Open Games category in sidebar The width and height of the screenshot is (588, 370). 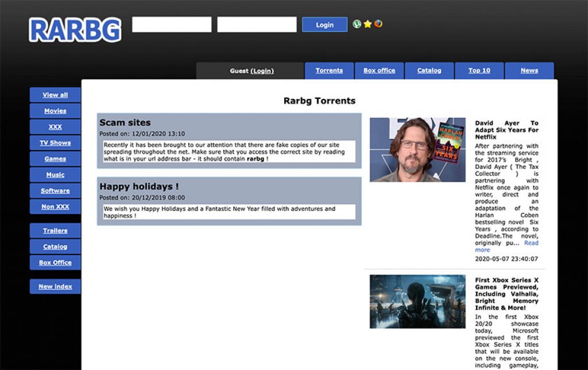(x=55, y=159)
